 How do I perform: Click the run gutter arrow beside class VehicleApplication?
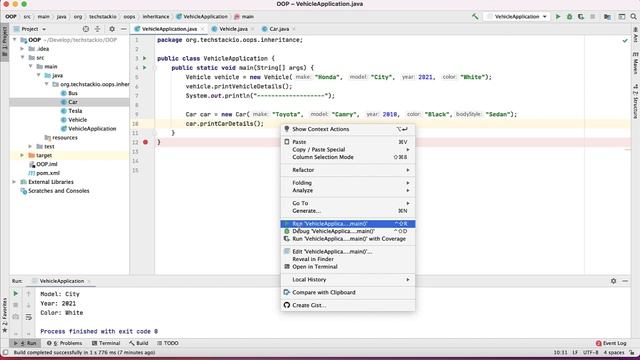pyautogui.click(x=144, y=58)
